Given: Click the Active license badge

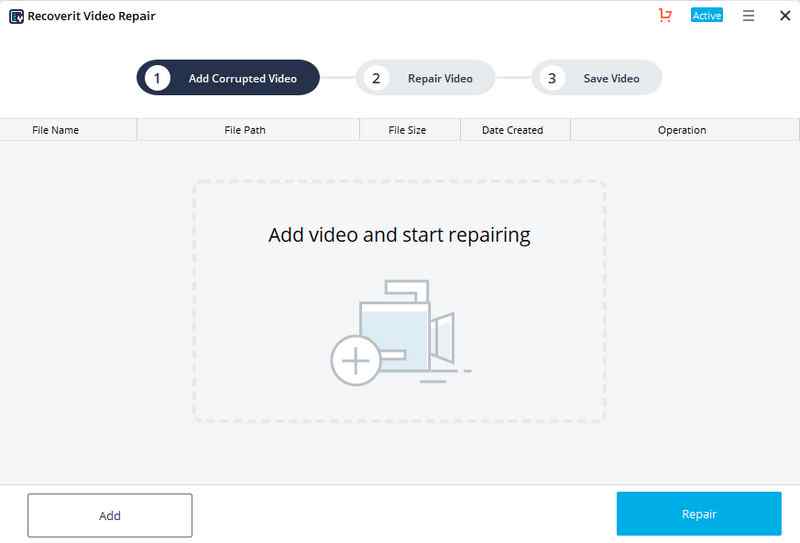Looking at the screenshot, I should click(707, 15).
